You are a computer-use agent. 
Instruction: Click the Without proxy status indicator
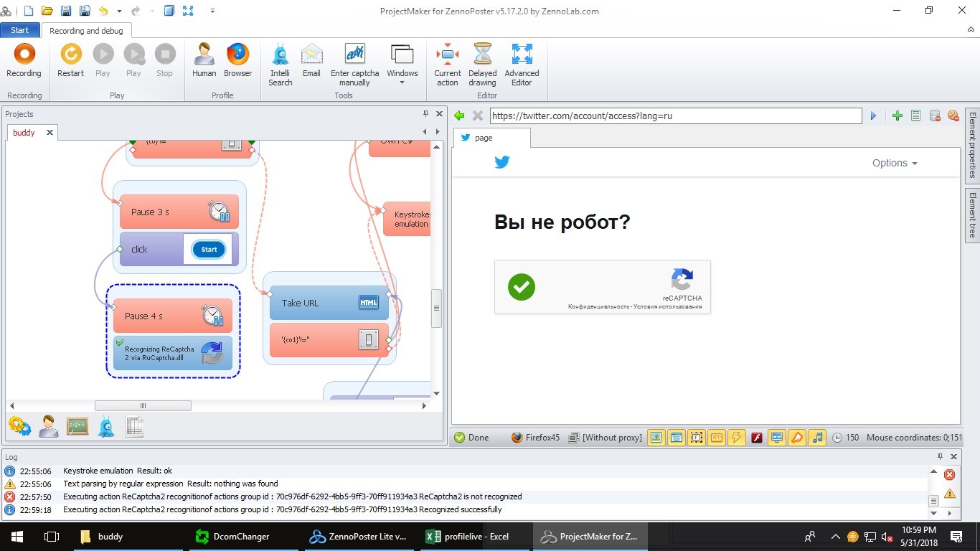click(x=606, y=437)
